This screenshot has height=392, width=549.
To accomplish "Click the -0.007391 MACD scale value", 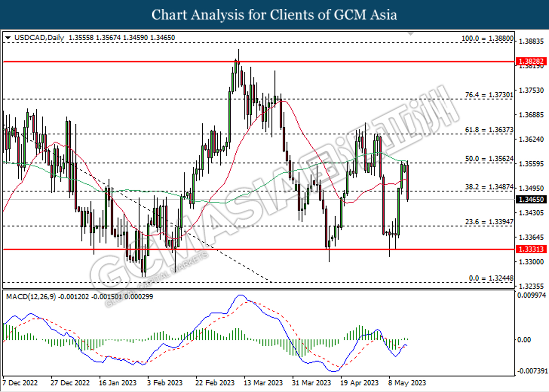I will (532, 371).
